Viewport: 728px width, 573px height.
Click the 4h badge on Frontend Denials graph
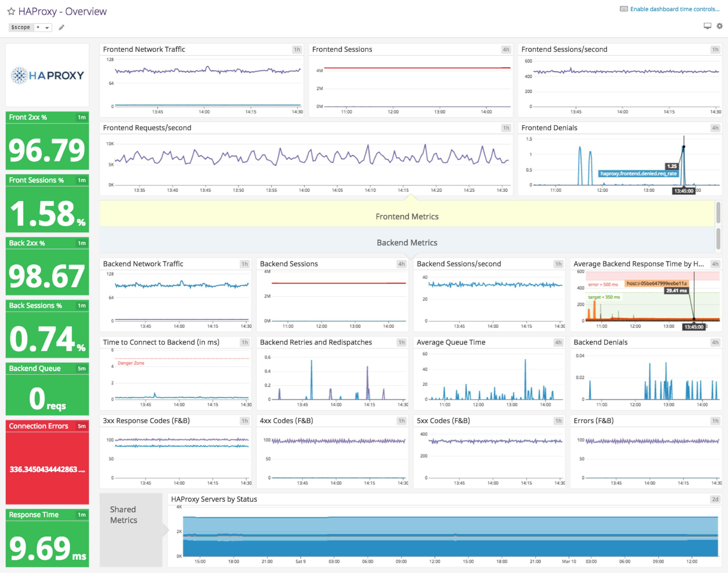[715, 128]
